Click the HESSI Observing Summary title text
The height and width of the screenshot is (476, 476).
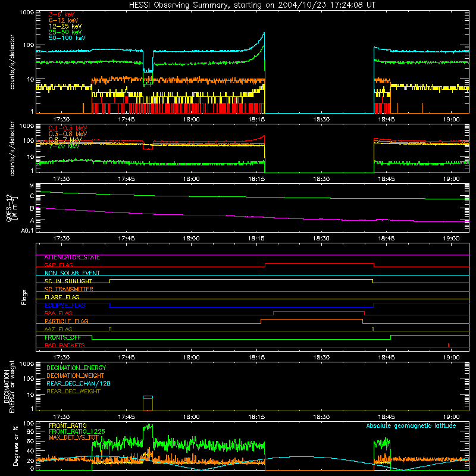[x=252, y=5]
